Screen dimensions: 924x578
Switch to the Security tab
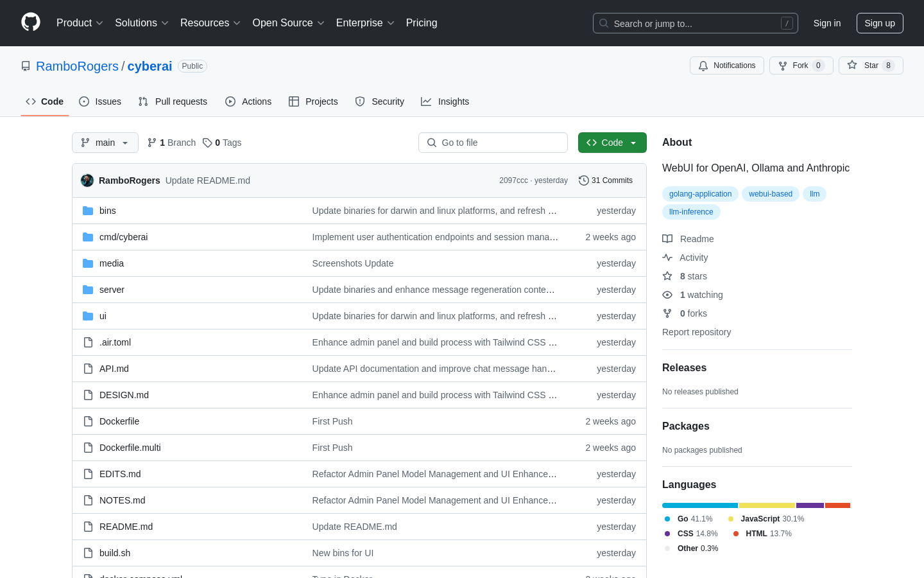380,101
